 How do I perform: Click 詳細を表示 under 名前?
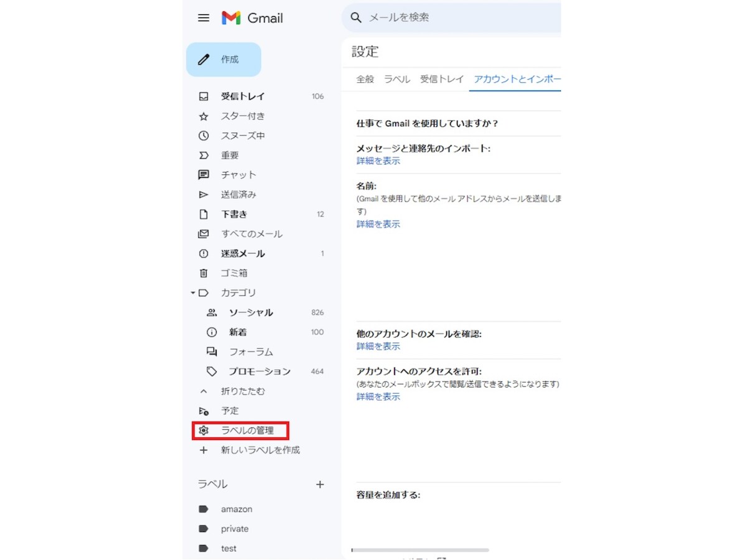378,224
